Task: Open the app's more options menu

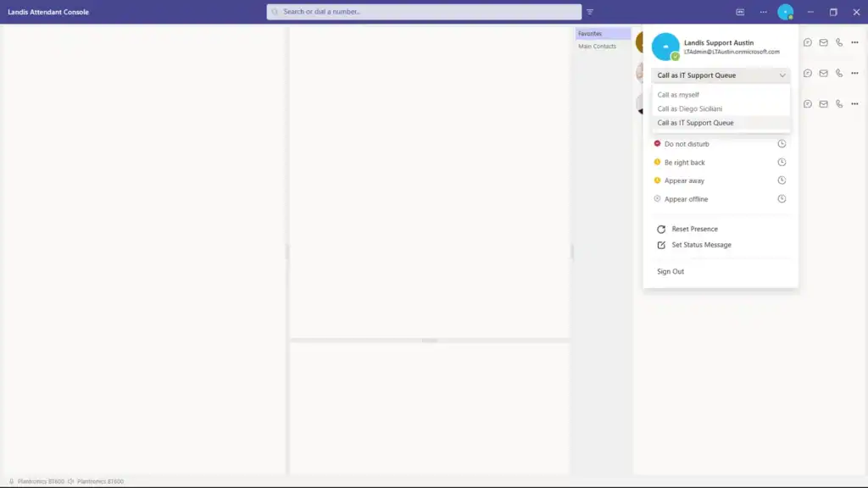Action: [x=762, y=12]
